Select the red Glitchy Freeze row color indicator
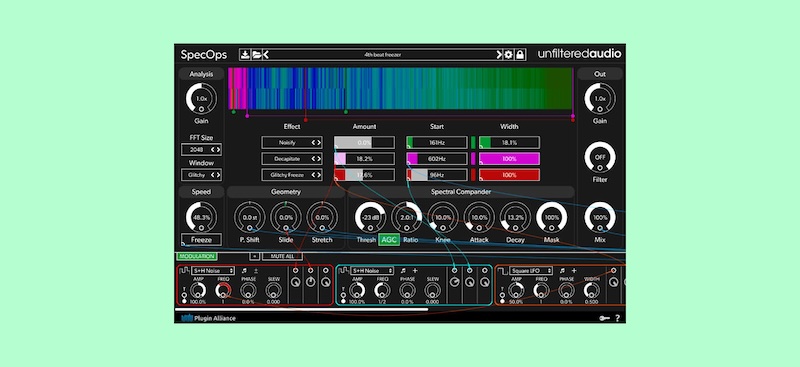Viewport: 800px width, 367px height. tap(473, 175)
